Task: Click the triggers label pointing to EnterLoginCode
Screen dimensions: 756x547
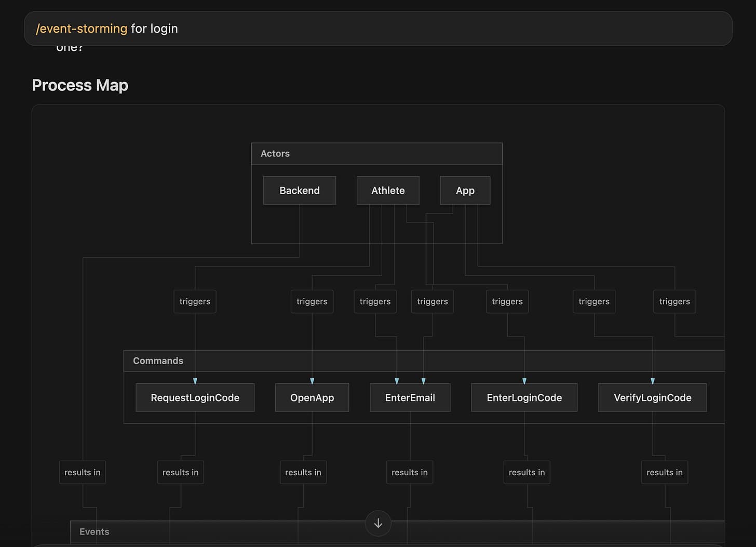Action: pos(507,302)
